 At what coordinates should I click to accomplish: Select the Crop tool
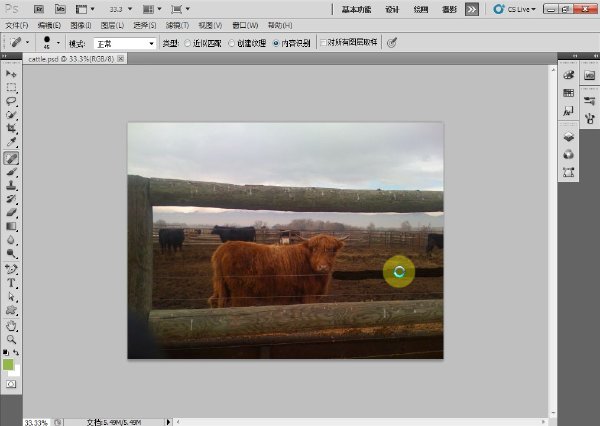11,128
